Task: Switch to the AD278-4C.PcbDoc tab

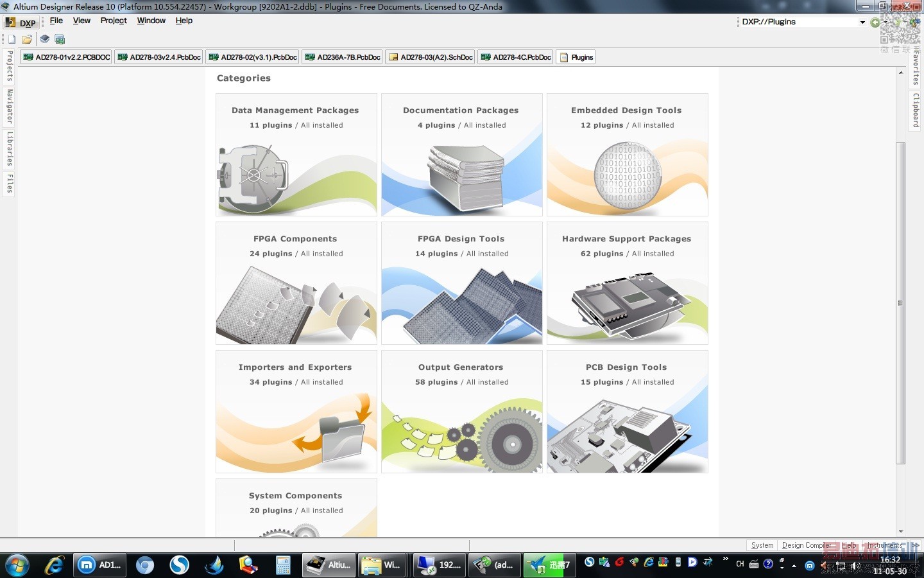Action: tap(516, 57)
